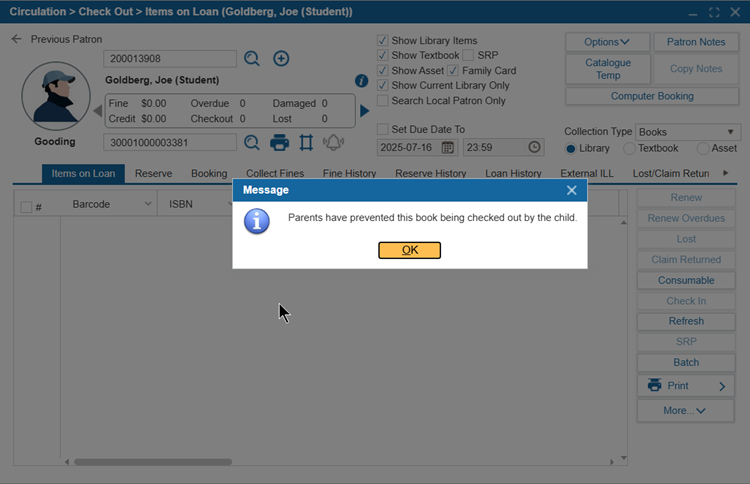Click the Consumable button
The width and height of the screenshot is (750, 484).
[686, 280]
